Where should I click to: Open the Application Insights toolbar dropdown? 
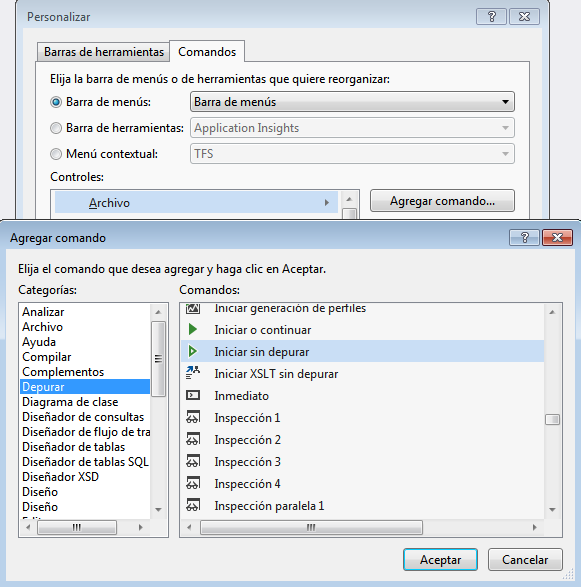coord(352,128)
